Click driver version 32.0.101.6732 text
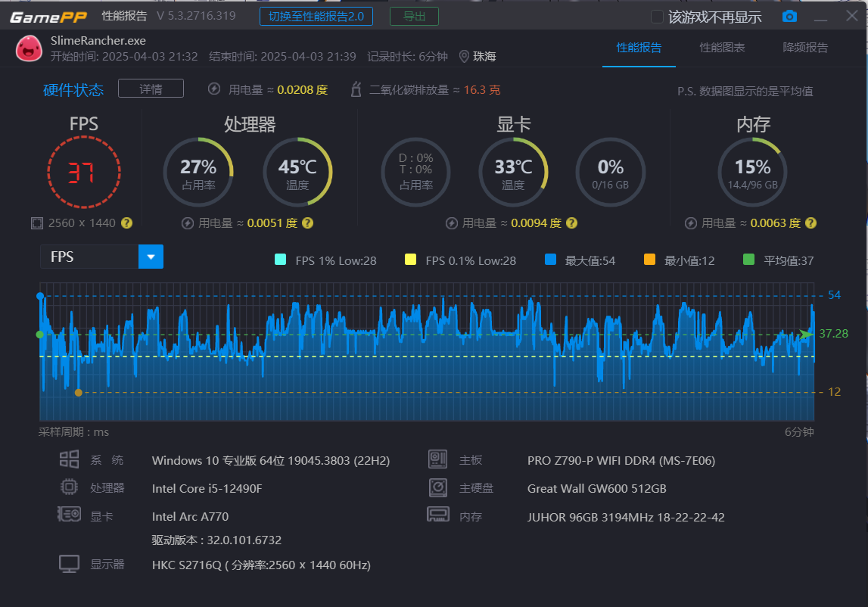The width and height of the screenshot is (868, 607). tap(216, 540)
